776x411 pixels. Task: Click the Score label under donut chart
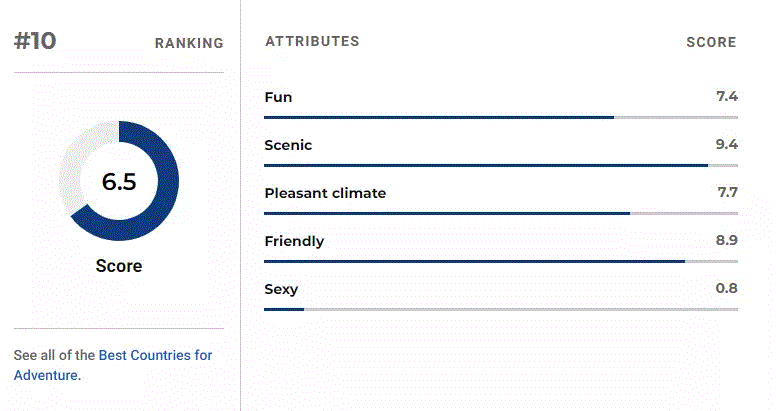pyautogui.click(x=119, y=266)
